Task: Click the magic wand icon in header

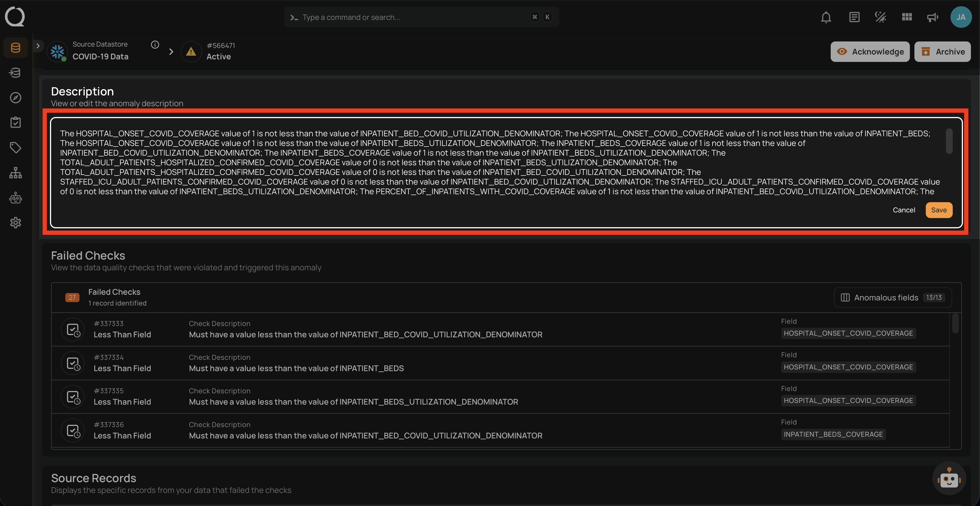Action: tap(880, 17)
